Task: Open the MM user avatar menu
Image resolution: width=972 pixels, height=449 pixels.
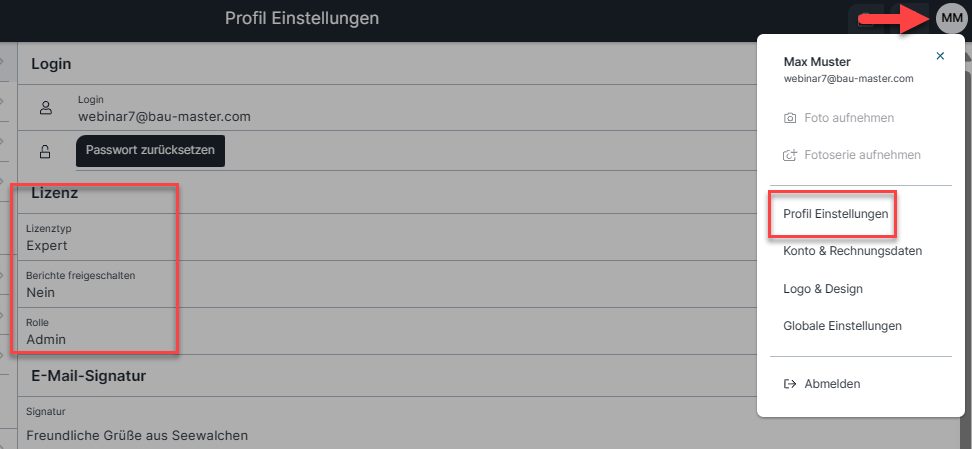Action: point(952,19)
